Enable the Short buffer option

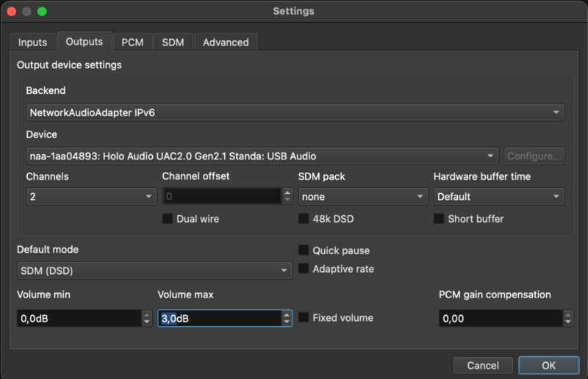pyautogui.click(x=439, y=219)
